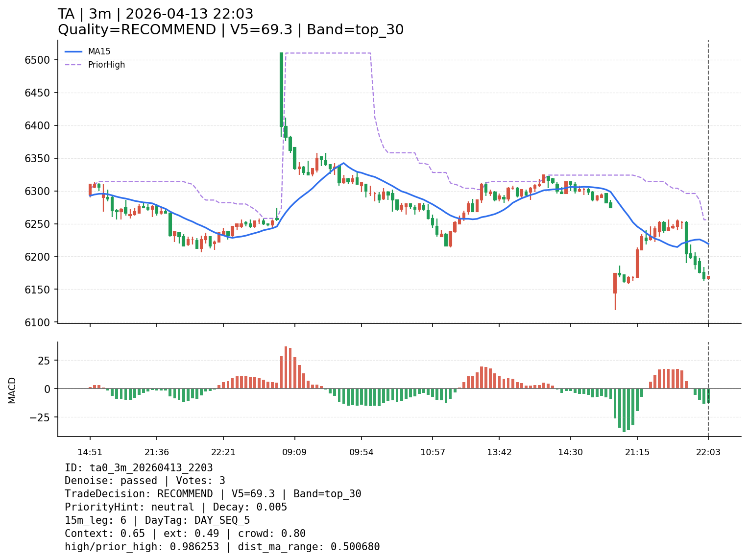Click the chart title 'TA | 3m | 2026-04-13 22:03'
The image size is (748, 560).
(x=155, y=14)
